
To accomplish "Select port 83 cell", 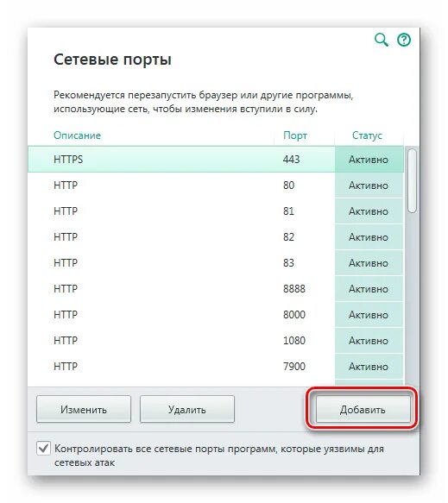I will tap(289, 263).
